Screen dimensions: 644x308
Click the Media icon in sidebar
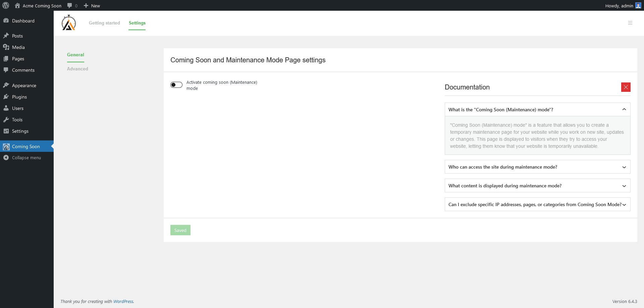[6, 47]
